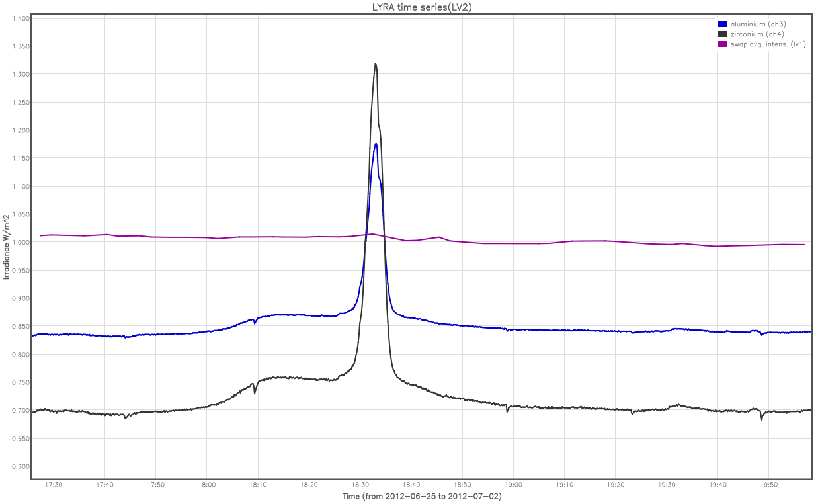Click the 1.000 y-axis tick label
This screenshot has height=504, width=816.
point(21,242)
